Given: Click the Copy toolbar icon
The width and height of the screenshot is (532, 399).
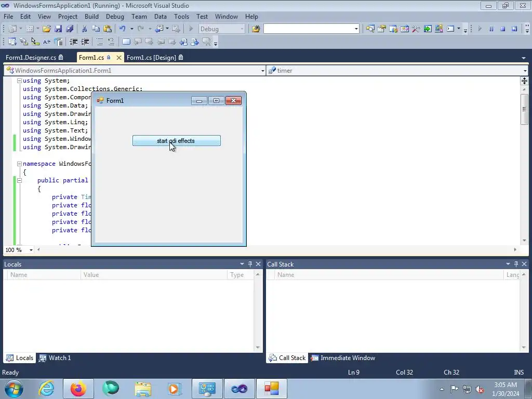Looking at the screenshot, I should [x=96, y=29].
